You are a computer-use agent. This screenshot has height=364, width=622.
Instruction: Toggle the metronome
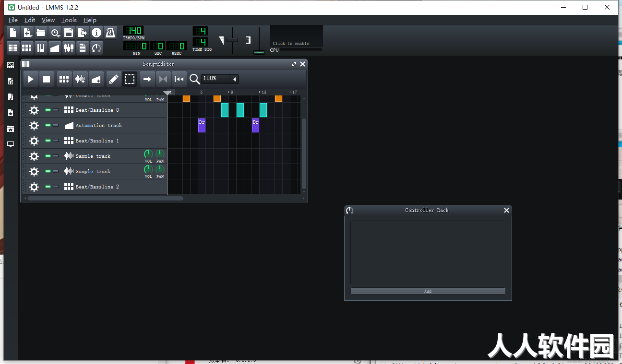click(x=110, y=33)
